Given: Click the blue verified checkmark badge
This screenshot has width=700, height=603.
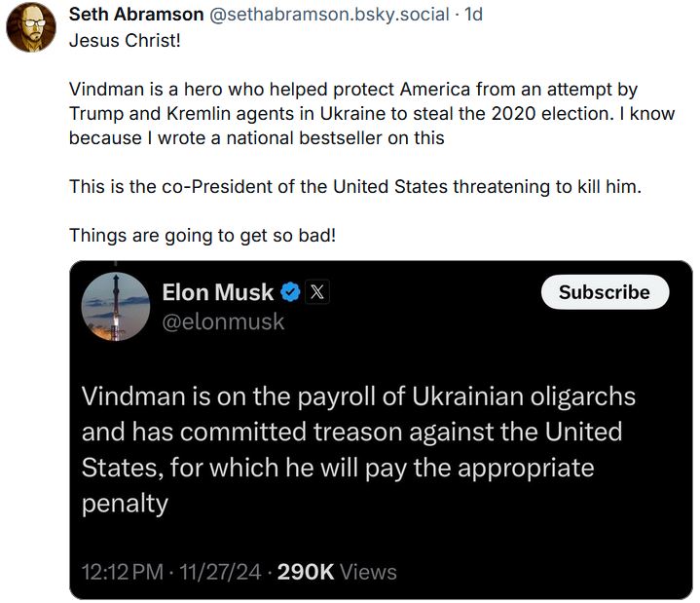Looking at the screenshot, I should (x=290, y=291).
